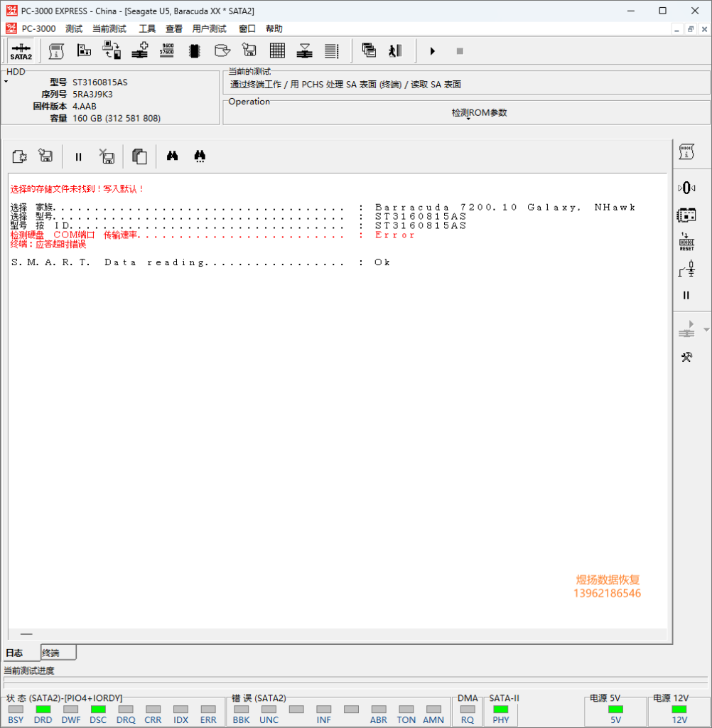Open the drive ID info scroll icon
The height and width of the screenshot is (728, 712).
point(56,51)
